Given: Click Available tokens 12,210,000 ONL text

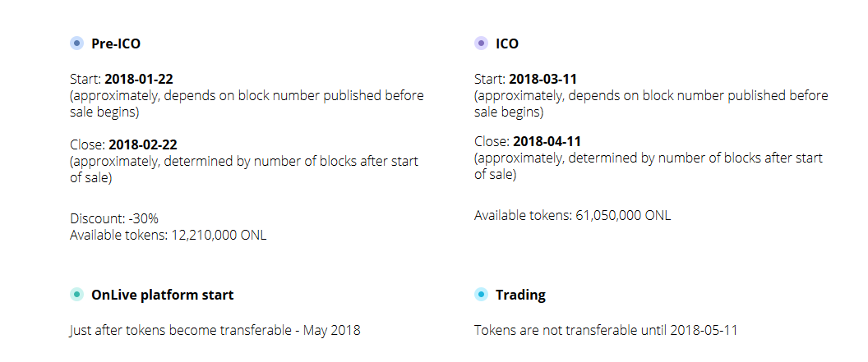Looking at the screenshot, I should point(169,235).
